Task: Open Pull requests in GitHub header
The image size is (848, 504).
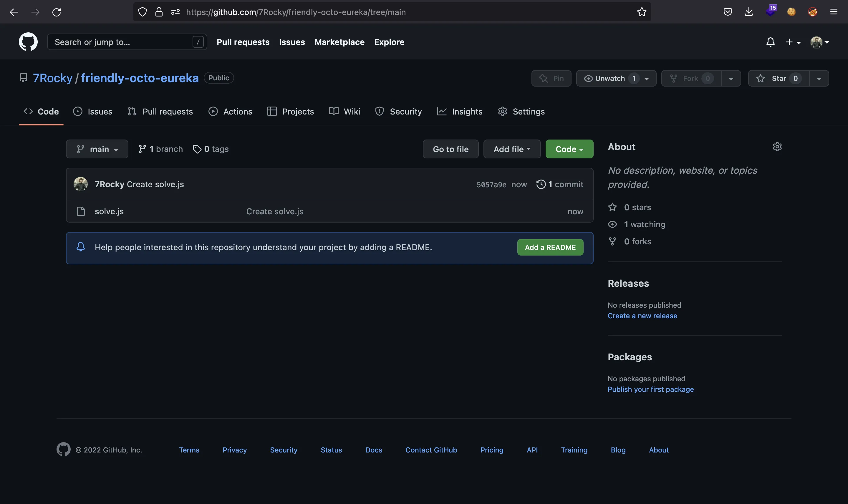Action: point(243,42)
